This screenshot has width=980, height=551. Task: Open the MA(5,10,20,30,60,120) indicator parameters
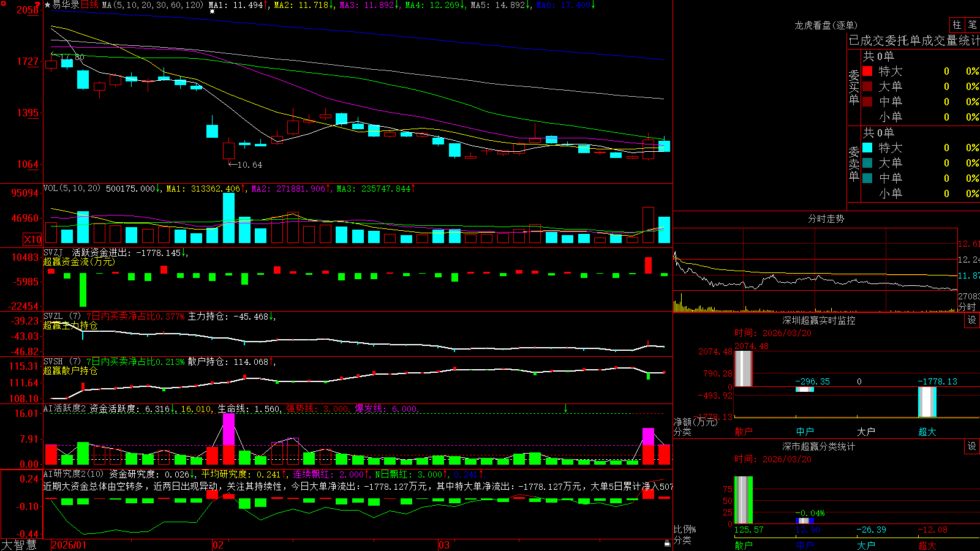point(153,5)
